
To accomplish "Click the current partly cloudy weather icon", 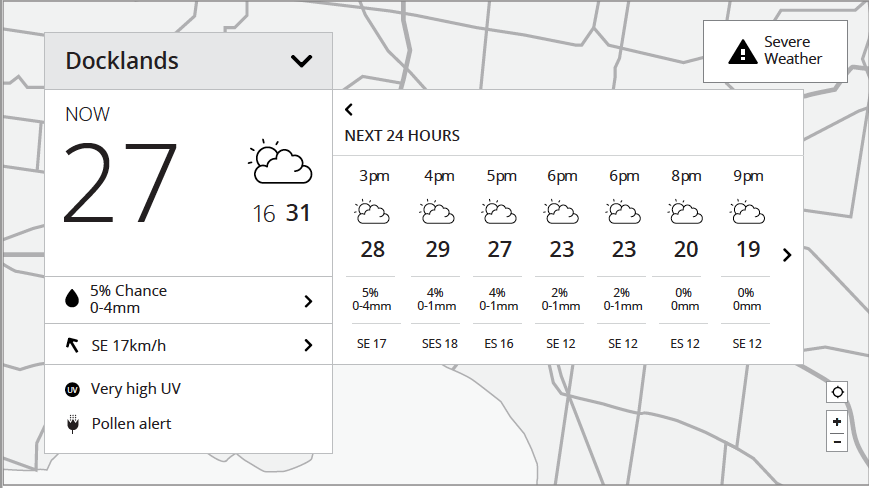I will 280,162.
